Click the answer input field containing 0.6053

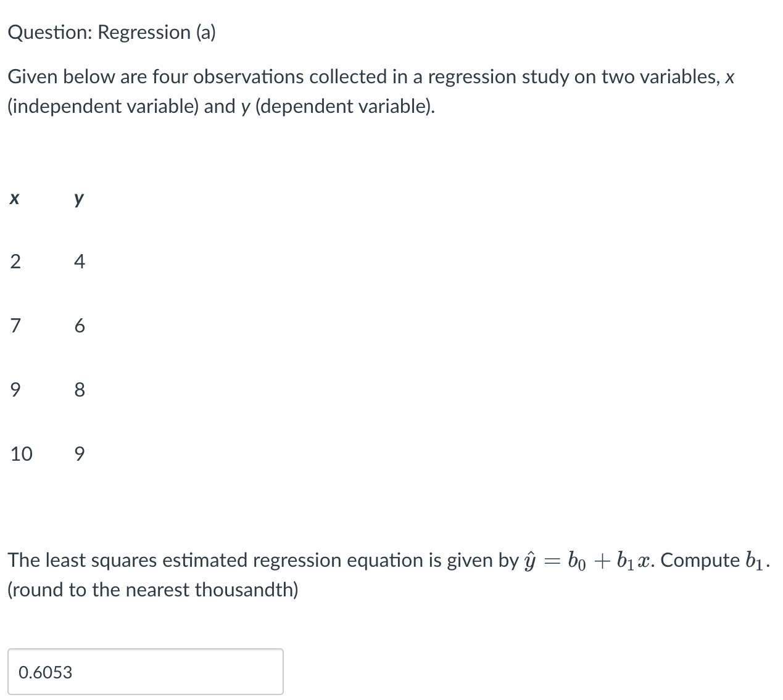pos(145,672)
